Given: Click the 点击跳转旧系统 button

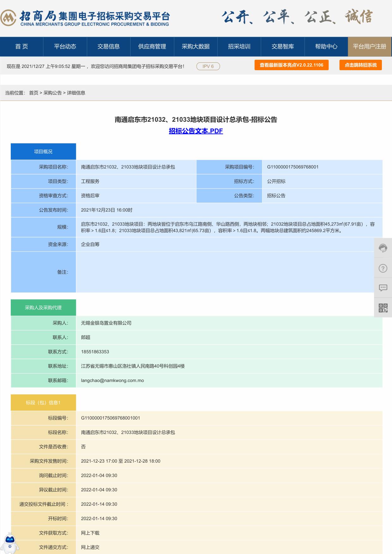Looking at the screenshot, I should [361, 65].
